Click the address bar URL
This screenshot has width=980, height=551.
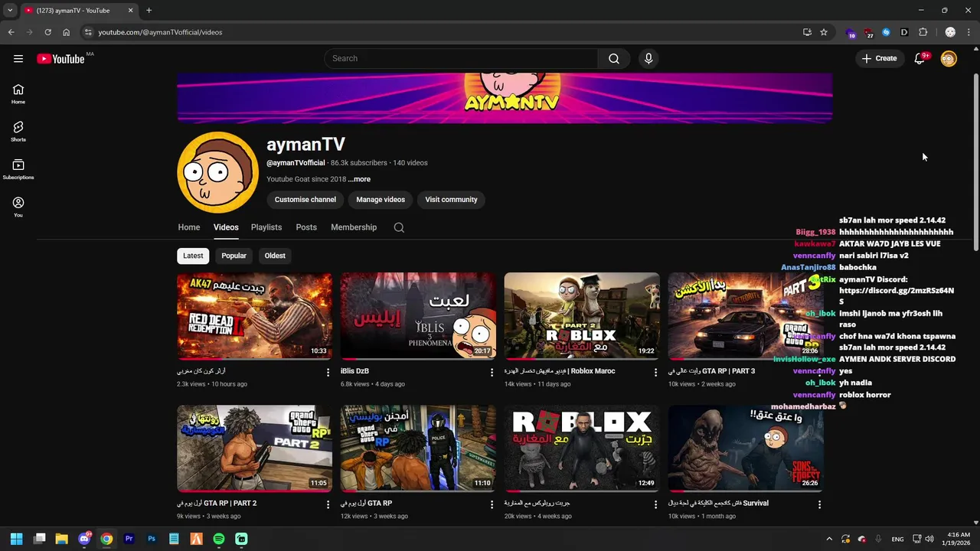coord(160,32)
